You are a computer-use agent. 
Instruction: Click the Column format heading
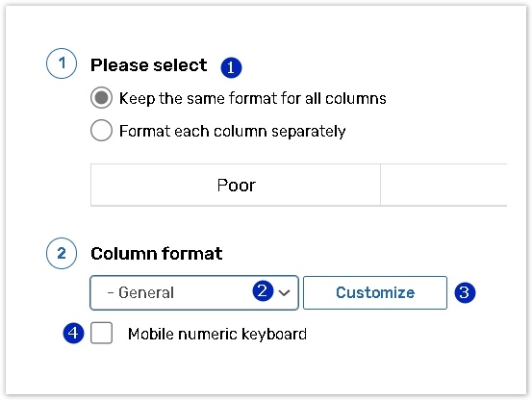(x=157, y=254)
